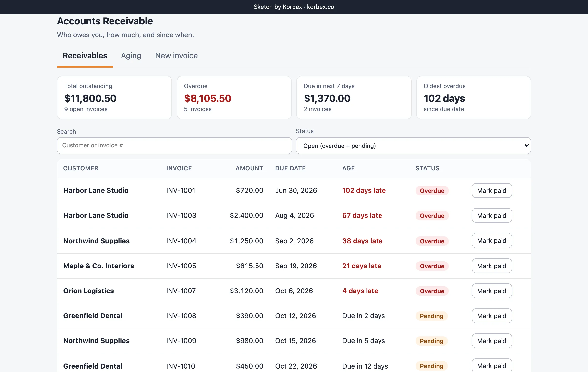Click the Oldest overdue 102 days card
The image size is (588, 372).
474,98
